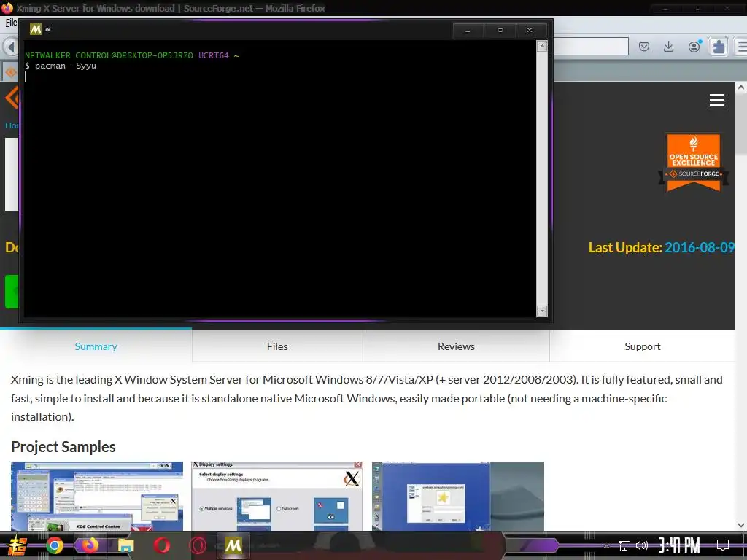Click the terminal scrollbar down arrow
Screen dimensions: 747x560
(542, 311)
